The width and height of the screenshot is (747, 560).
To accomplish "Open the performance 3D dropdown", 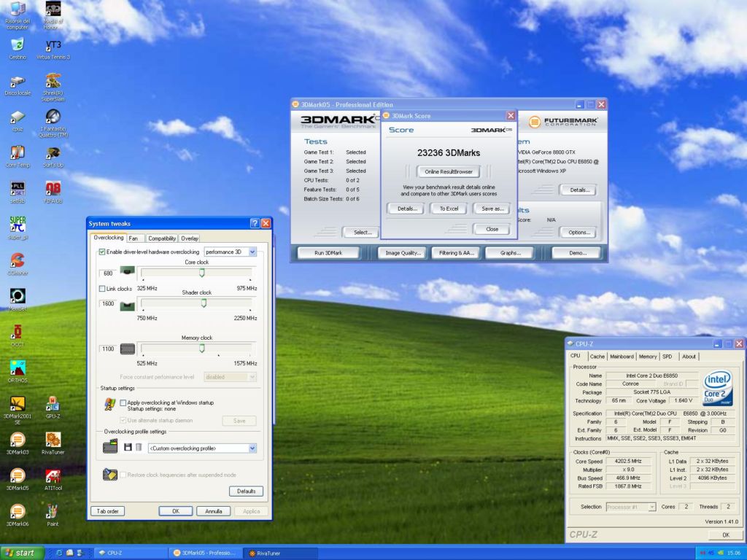I will (x=252, y=252).
